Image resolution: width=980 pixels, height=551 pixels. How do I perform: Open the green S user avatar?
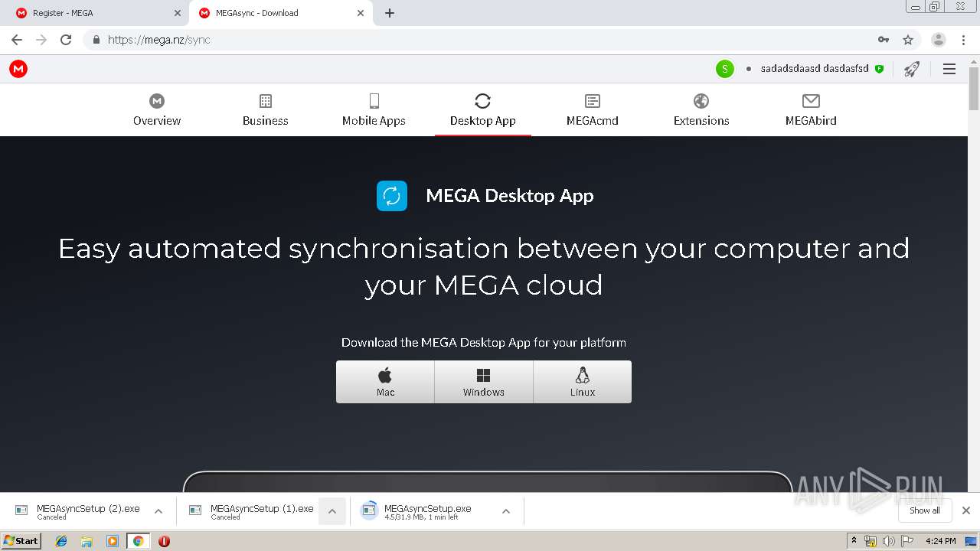point(724,69)
